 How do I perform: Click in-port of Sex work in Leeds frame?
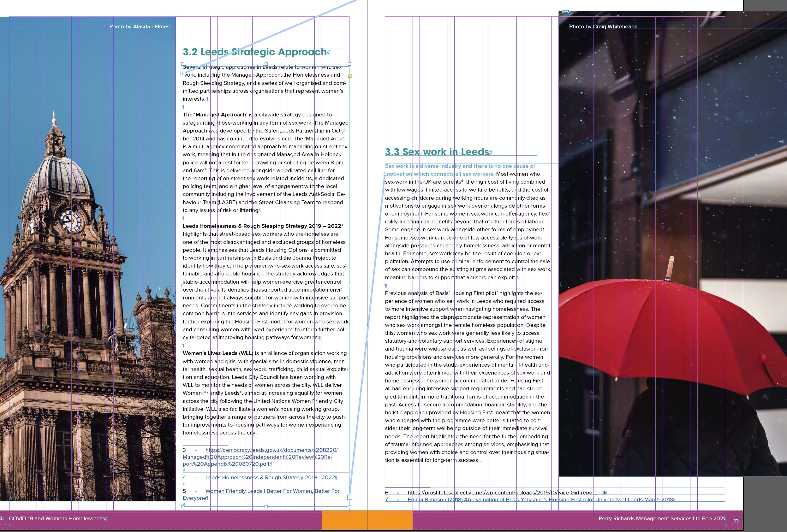(385, 173)
